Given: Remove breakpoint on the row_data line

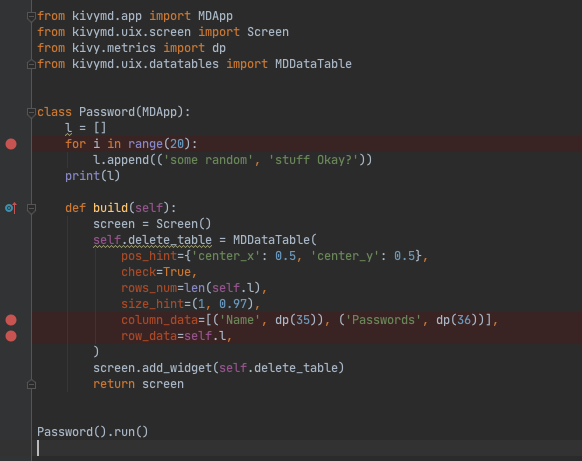Looking at the screenshot, I should click(x=11, y=336).
